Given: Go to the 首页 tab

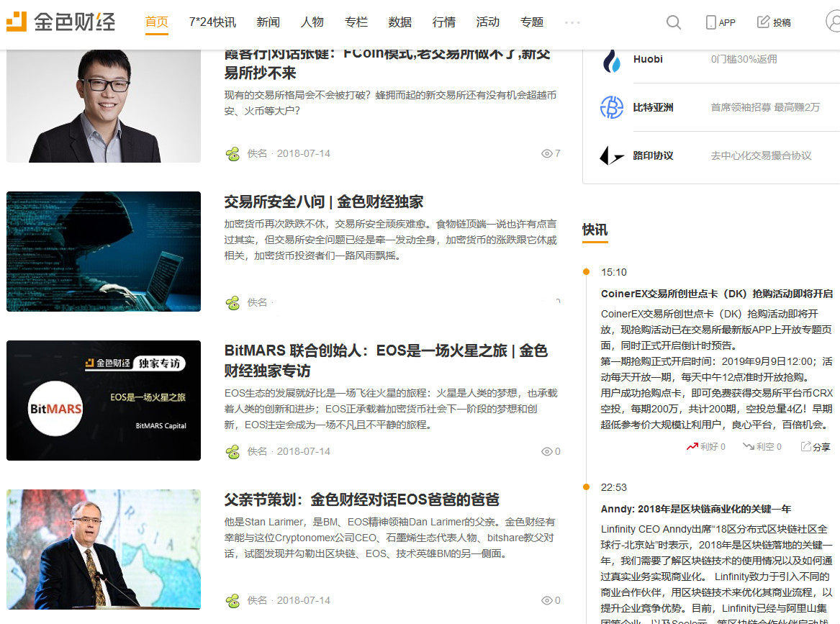Looking at the screenshot, I should tap(157, 22).
